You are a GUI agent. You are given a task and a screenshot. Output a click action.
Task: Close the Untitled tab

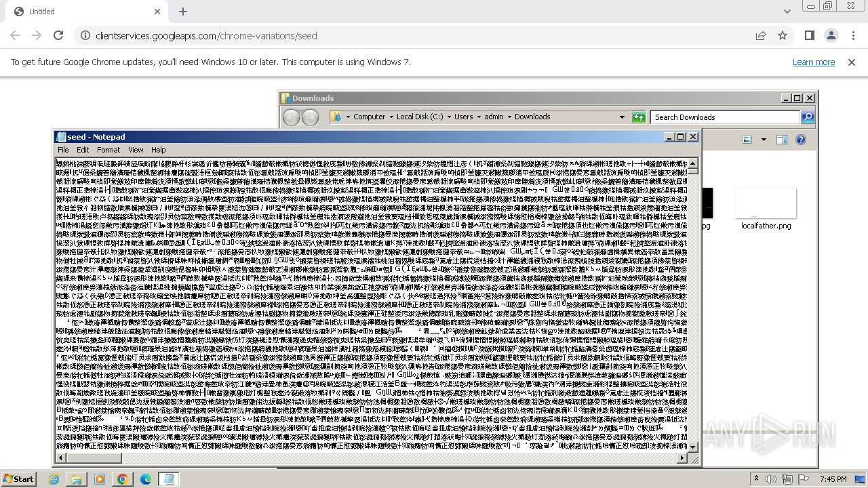click(157, 12)
